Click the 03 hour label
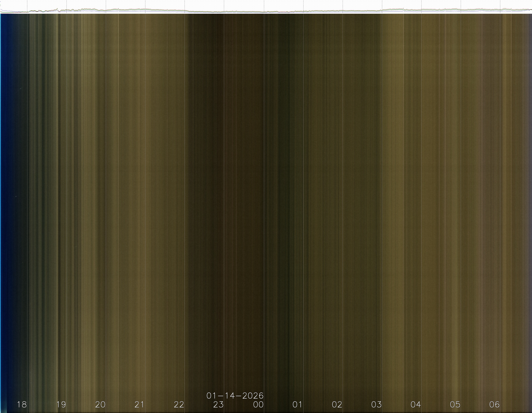The width and height of the screenshot is (532, 413). pyautogui.click(x=376, y=405)
